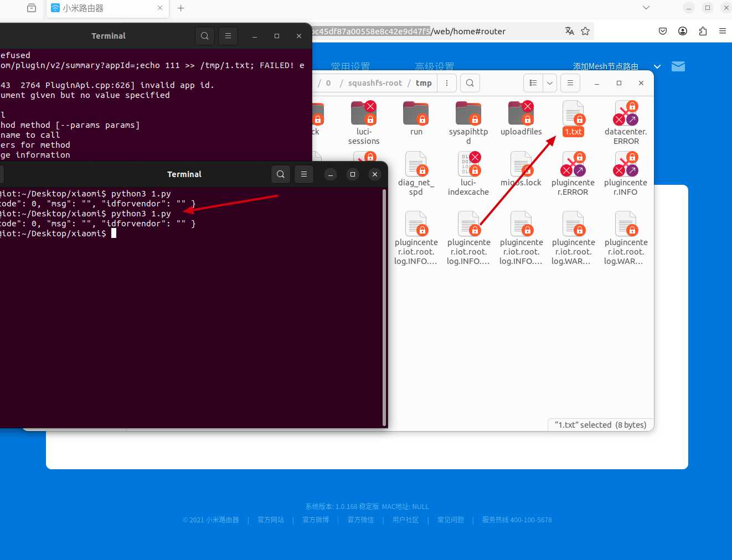Click the router mail envelope icon
This screenshot has width=732, height=560.
pos(678,66)
